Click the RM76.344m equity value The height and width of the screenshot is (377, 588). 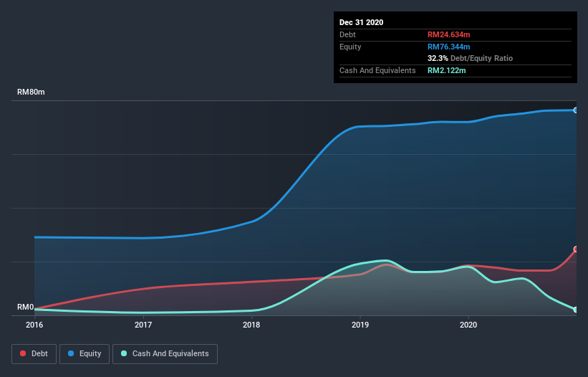click(448, 47)
